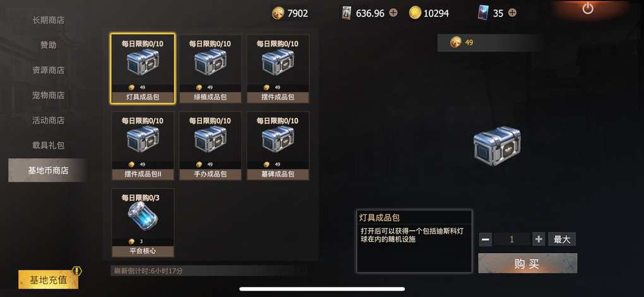Screen dimensions: 644x297
Task: Choose the 墓碑成品包 item
Action: (x=278, y=146)
